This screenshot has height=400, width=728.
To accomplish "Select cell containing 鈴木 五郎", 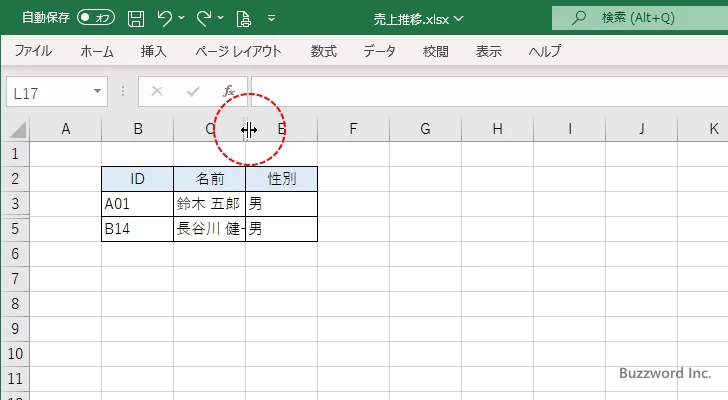I will (x=209, y=204).
